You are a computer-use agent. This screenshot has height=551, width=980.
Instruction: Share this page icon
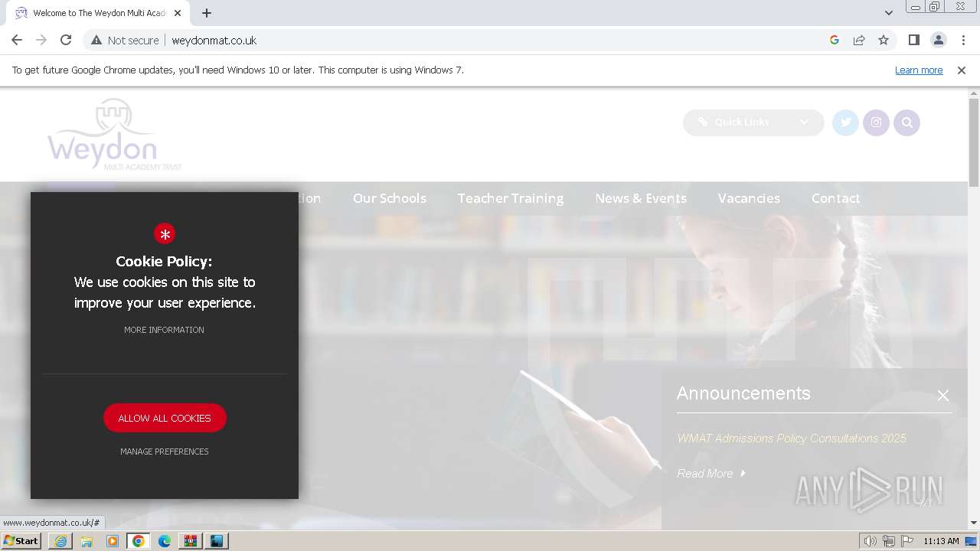[x=859, y=40]
